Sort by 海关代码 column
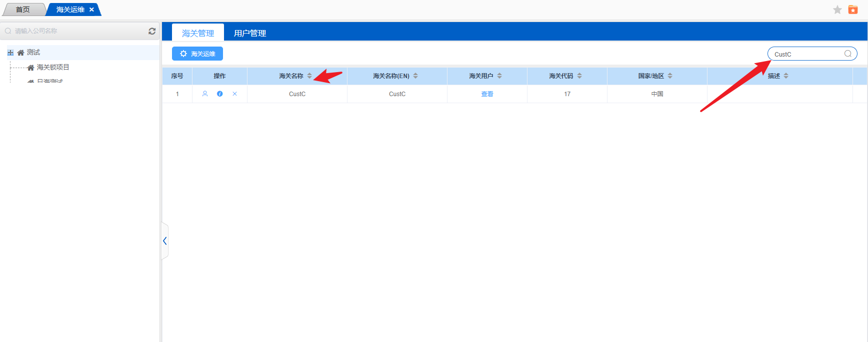Screen dimensions: 868x342 pyautogui.click(x=579, y=76)
